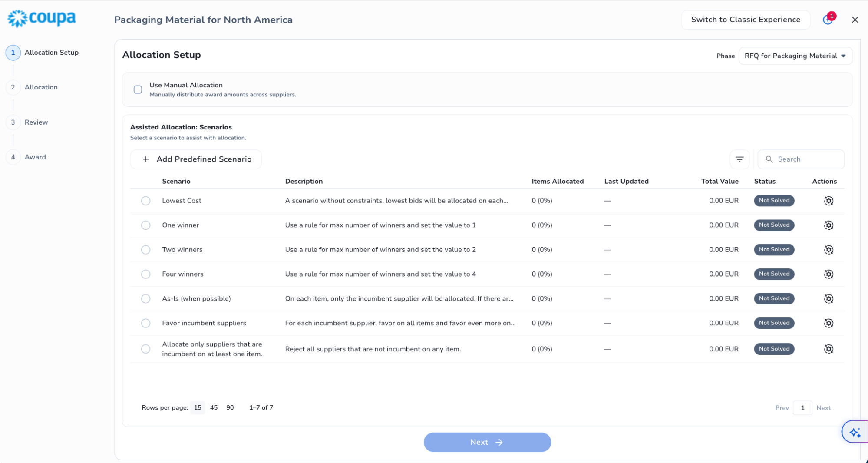Open scenario settings for As-Is (when possible)
Screen dimensions: 868x463
pos(828,299)
